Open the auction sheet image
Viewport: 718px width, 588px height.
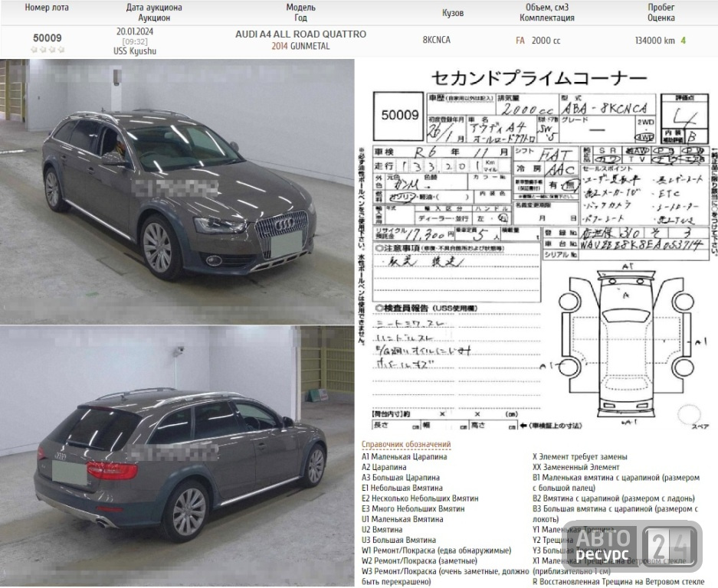[x=536, y=250]
